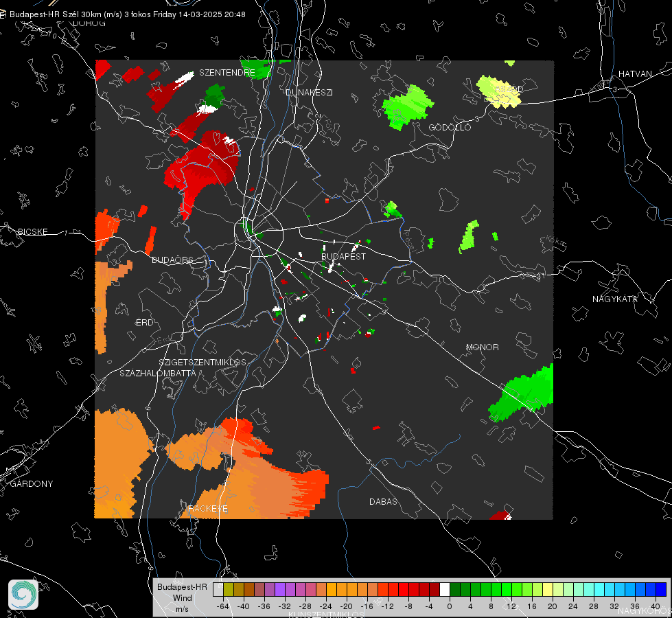Click the MONOR town label
Screen dimensions: 672x618
pos(482,347)
